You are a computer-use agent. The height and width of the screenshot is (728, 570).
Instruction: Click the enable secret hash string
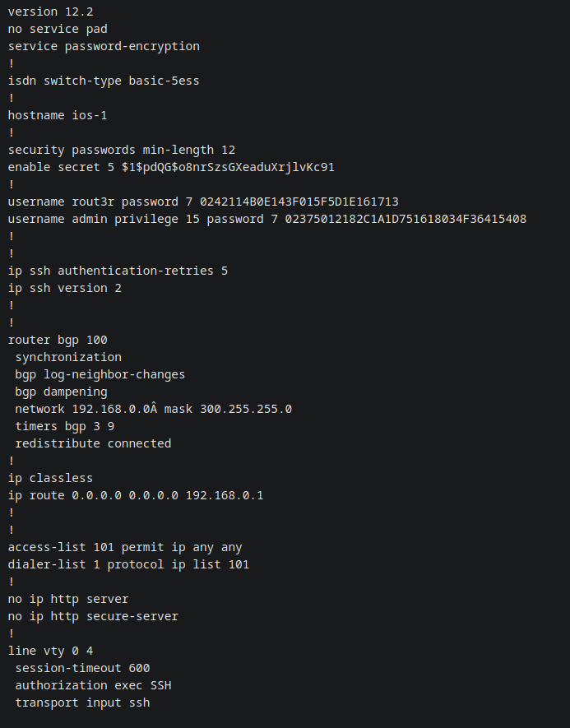228,167
